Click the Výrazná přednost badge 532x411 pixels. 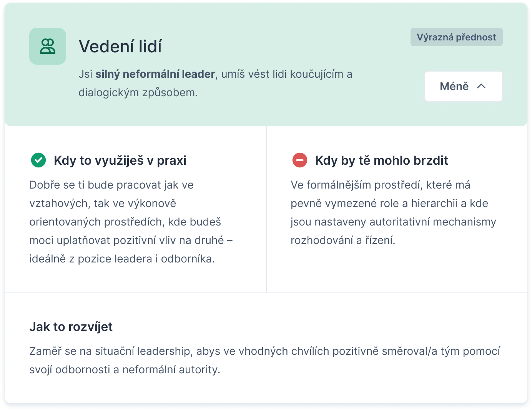456,37
